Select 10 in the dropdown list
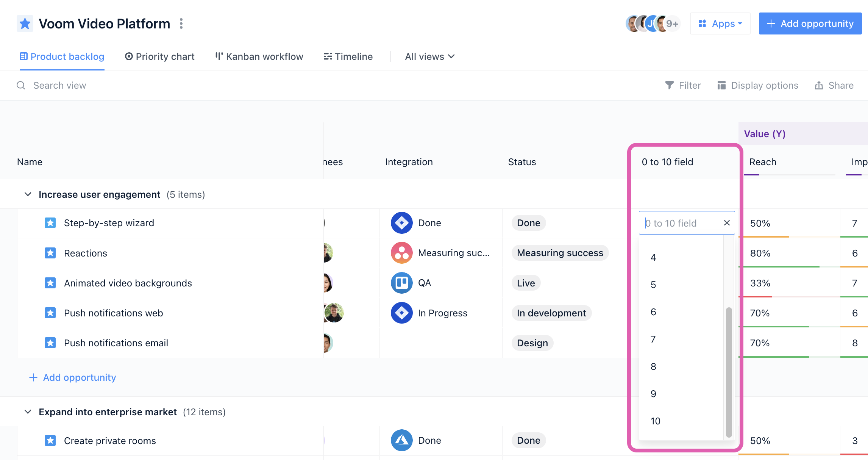 [681, 421]
